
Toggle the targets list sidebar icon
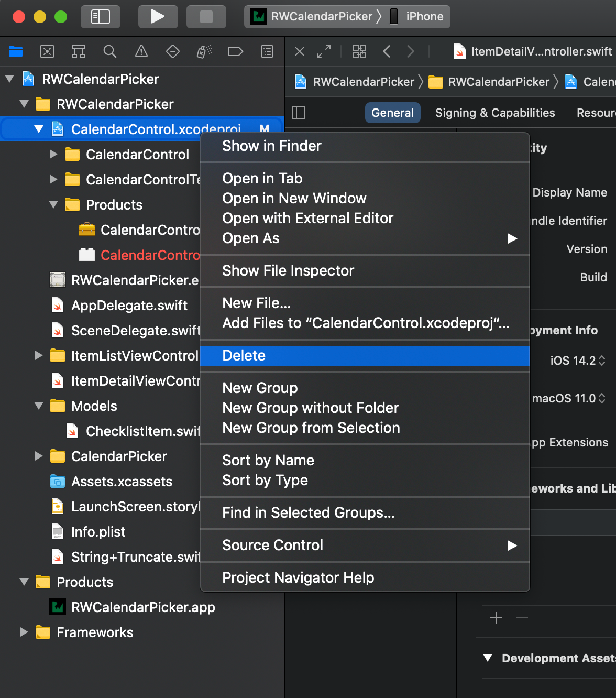299,113
